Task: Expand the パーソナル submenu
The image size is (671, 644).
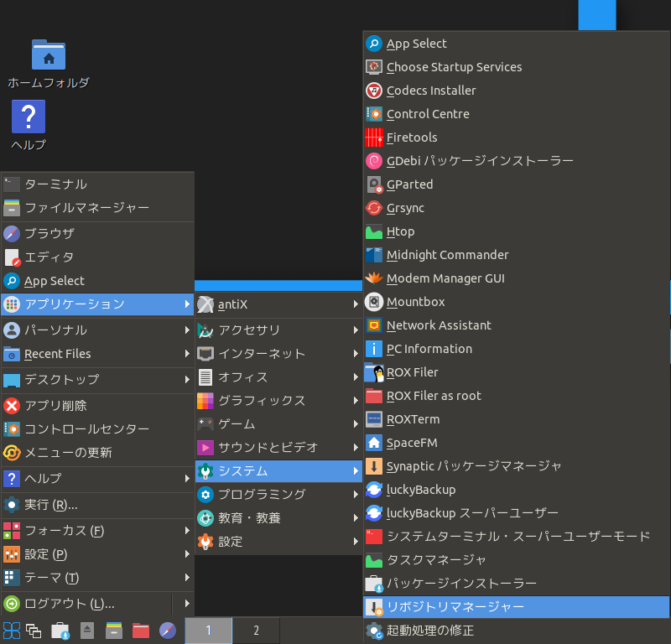Action: [97, 330]
